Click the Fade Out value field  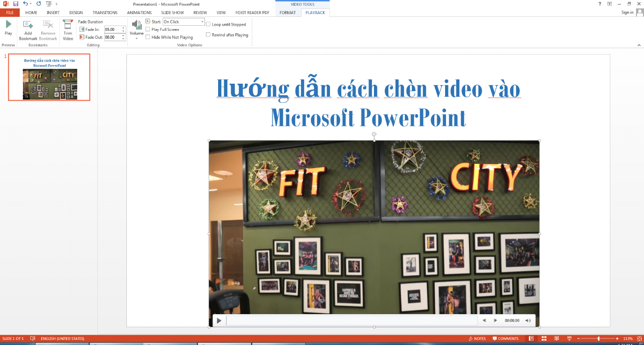tap(112, 37)
